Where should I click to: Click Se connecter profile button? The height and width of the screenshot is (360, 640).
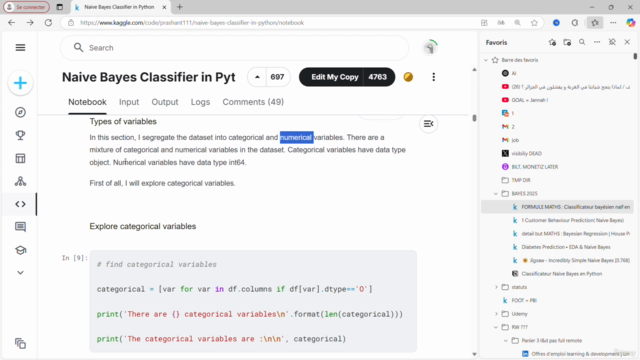tap(27, 7)
